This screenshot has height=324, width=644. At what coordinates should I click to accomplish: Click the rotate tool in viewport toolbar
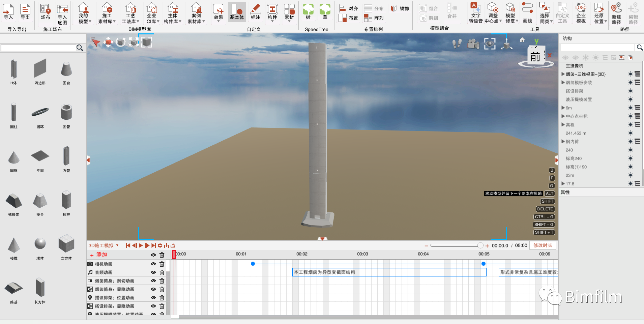[x=121, y=42]
